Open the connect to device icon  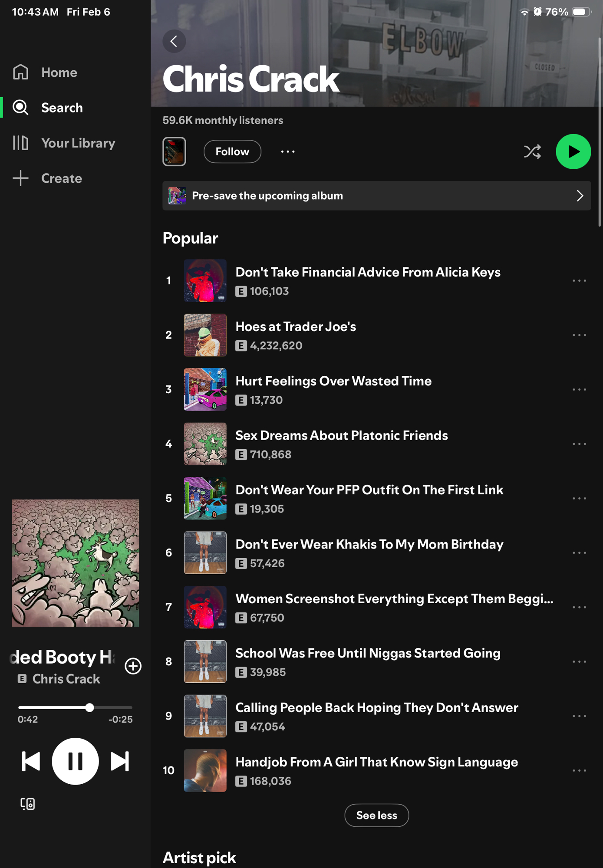click(27, 804)
